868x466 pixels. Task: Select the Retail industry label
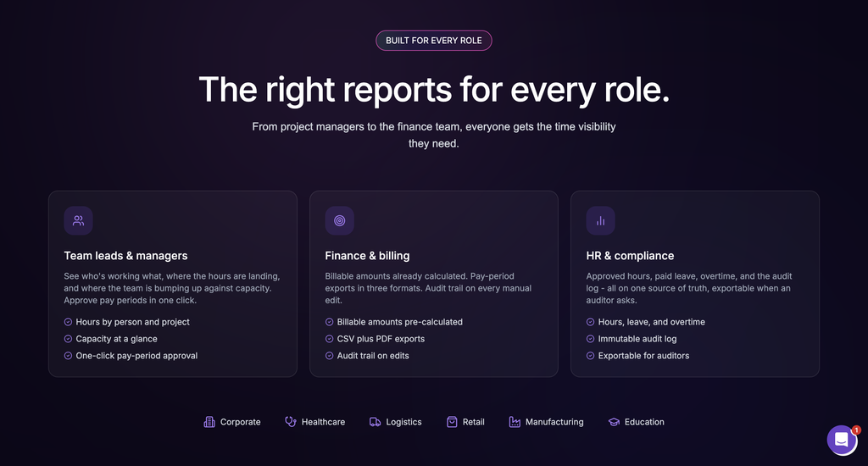473,422
